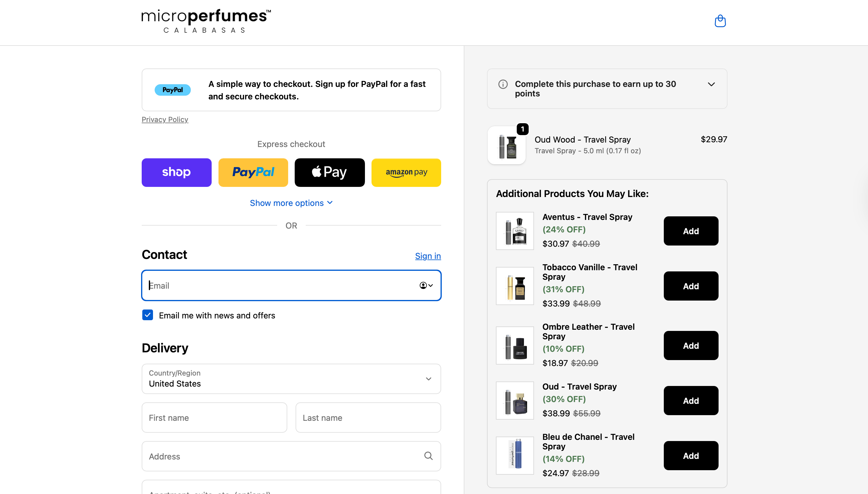Add Aventus Travel Spray to cart
868x494 pixels.
[x=691, y=231]
